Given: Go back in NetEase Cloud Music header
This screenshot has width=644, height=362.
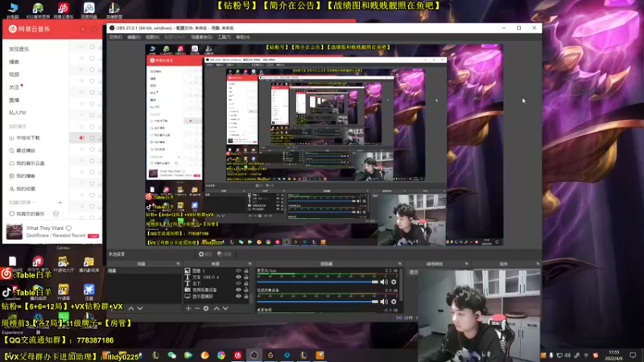Looking at the screenshot, I should [84, 29].
